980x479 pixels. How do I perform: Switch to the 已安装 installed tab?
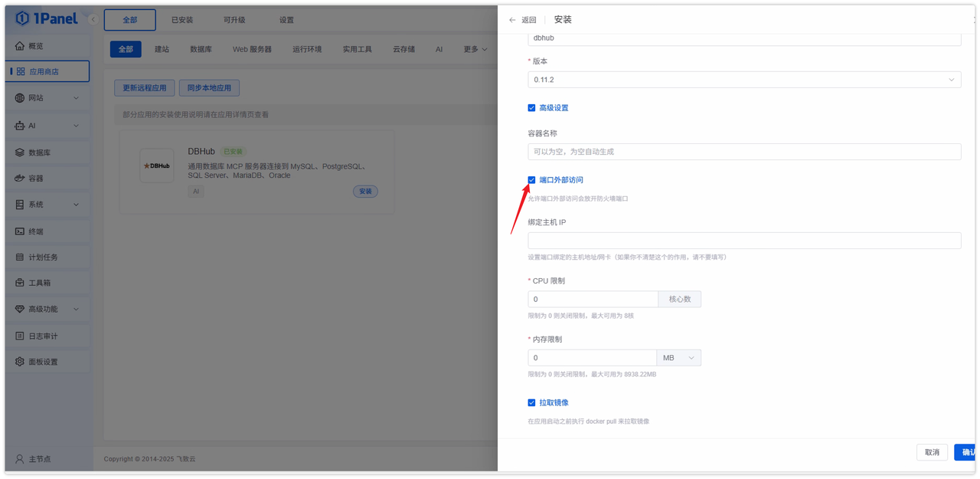(x=181, y=19)
